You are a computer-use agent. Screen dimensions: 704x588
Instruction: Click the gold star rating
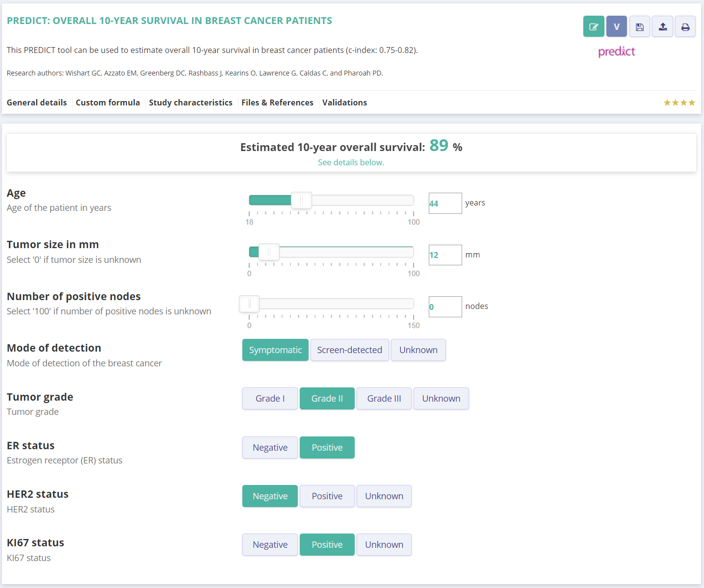(679, 102)
